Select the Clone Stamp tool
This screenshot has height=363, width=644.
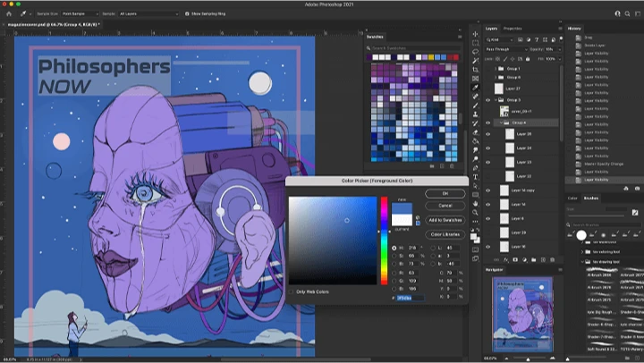click(475, 114)
